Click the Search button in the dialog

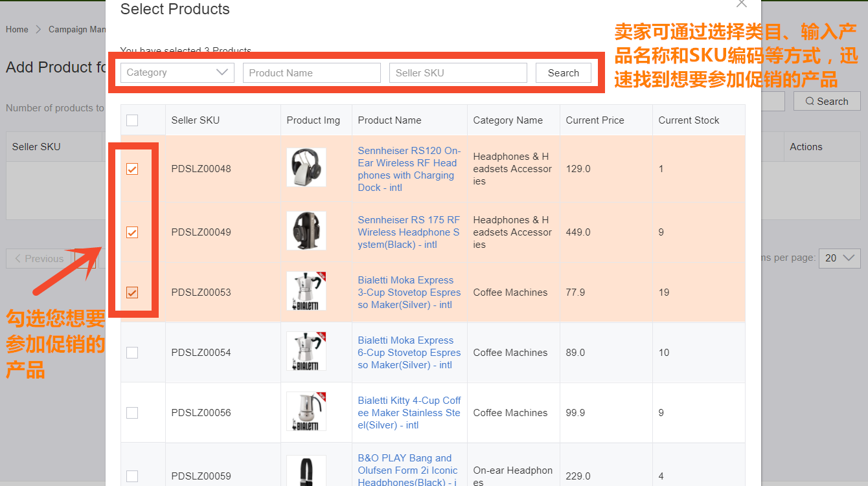(x=563, y=72)
